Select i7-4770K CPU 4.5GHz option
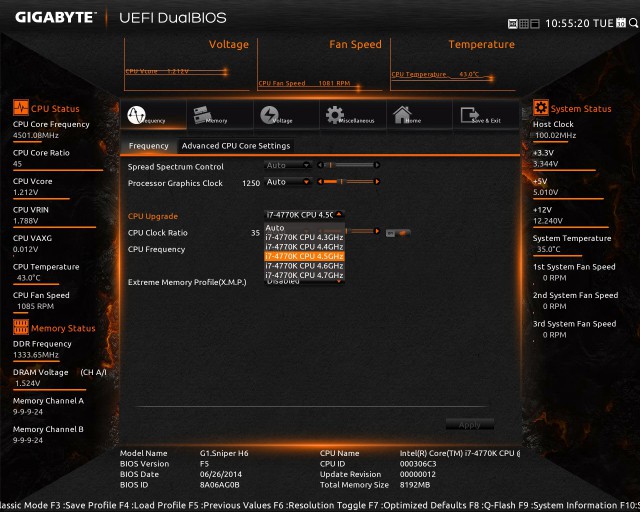 coord(304,256)
